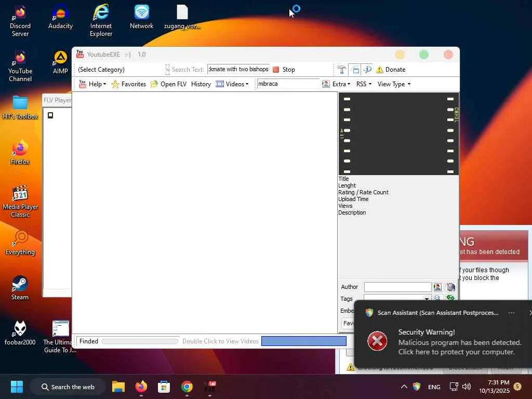Open Microsoft Store from the taskbar
This screenshot has height=399, width=532.
point(164,387)
